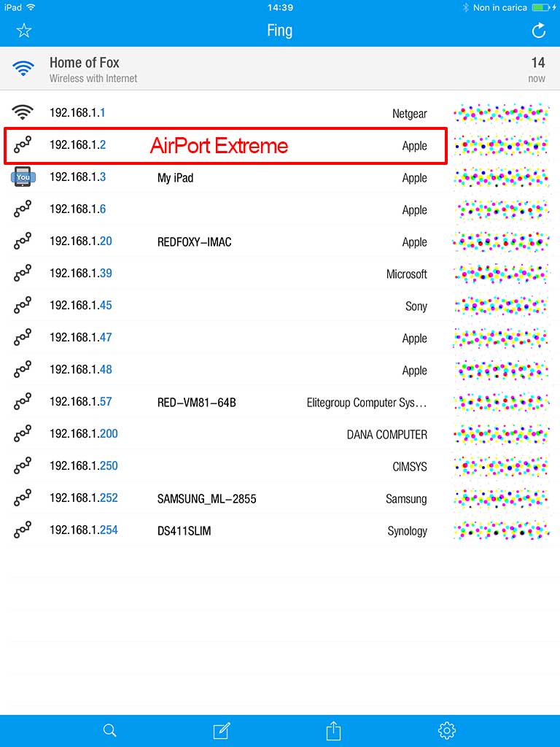The image size is (560, 747).
Task: Refresh the network scan
Action: (539, 31)
